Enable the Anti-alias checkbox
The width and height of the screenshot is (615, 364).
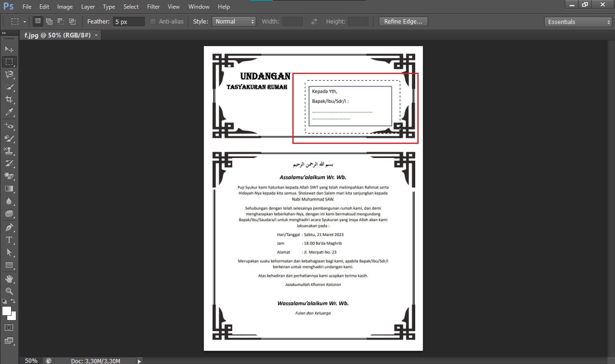point(153,22)
